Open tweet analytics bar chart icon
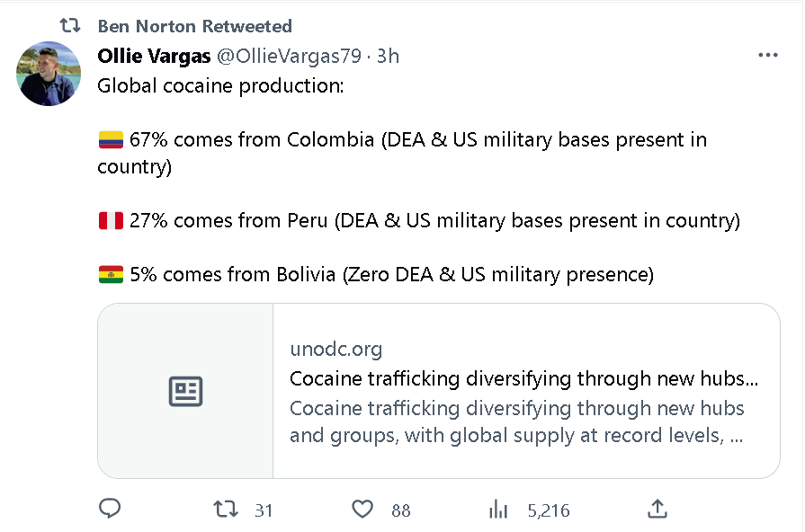The height and width of the screenshot is (532, 805). click(x=498, y=510)
